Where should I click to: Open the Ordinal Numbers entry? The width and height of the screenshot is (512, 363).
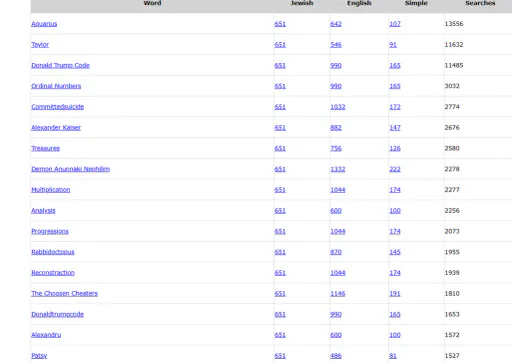tap(56, 86)
